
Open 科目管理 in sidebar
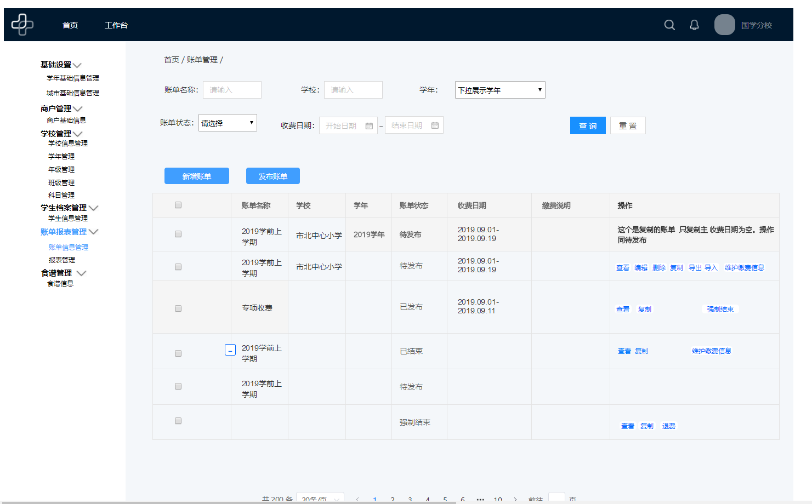click(61, 196)
